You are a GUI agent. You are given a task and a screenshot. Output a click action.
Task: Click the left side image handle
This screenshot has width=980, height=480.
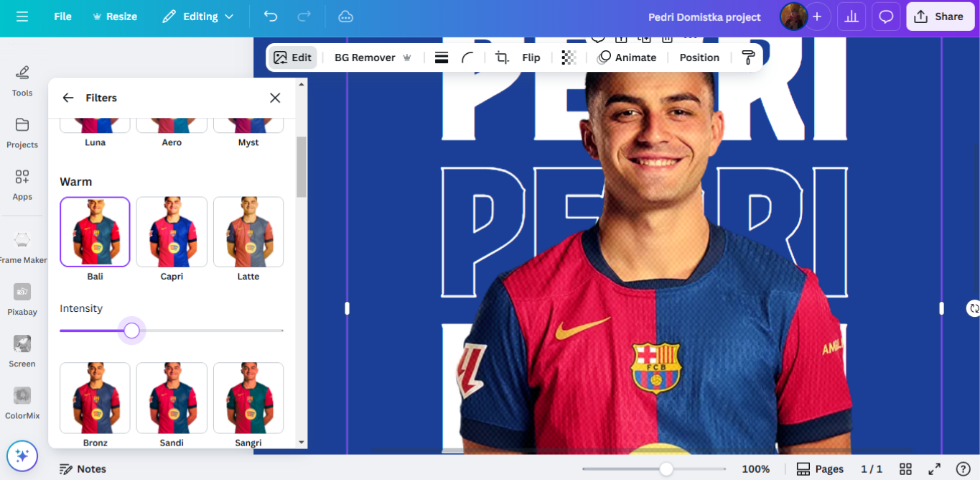tap(347, 308)
